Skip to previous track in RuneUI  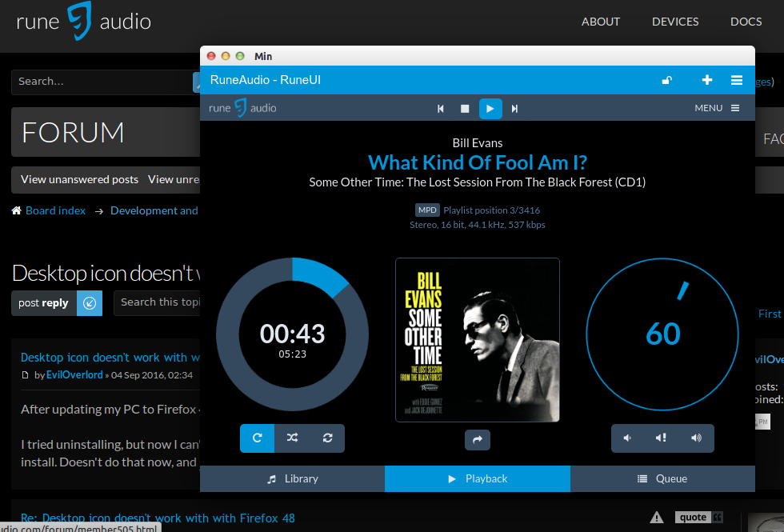click(x=441, y=109)
